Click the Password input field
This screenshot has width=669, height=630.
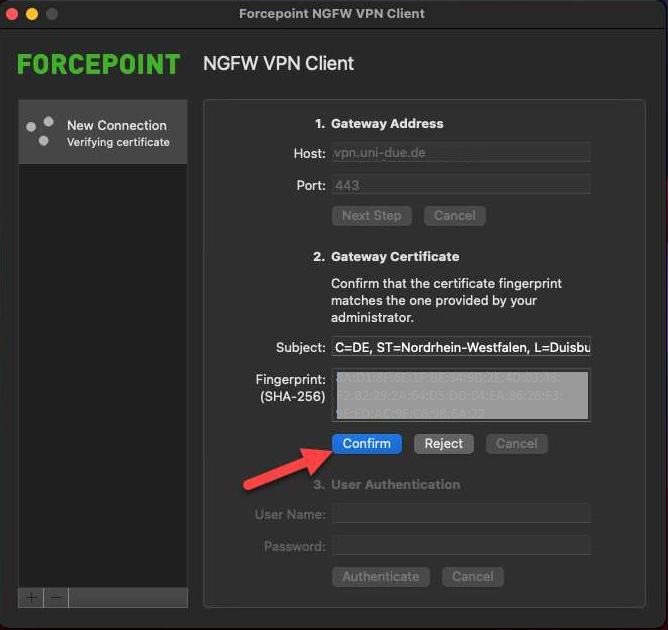(461, 546)
